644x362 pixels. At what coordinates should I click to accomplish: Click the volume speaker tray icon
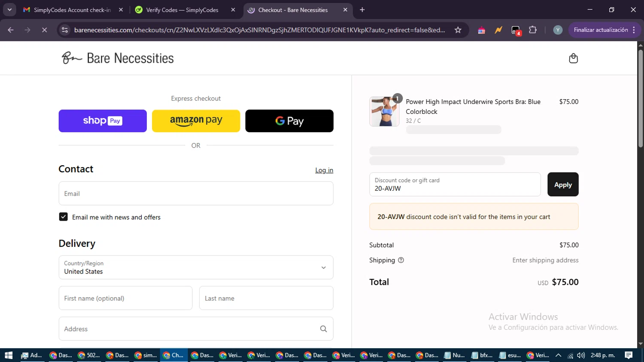pyautogui.click(x=581, y=355)
